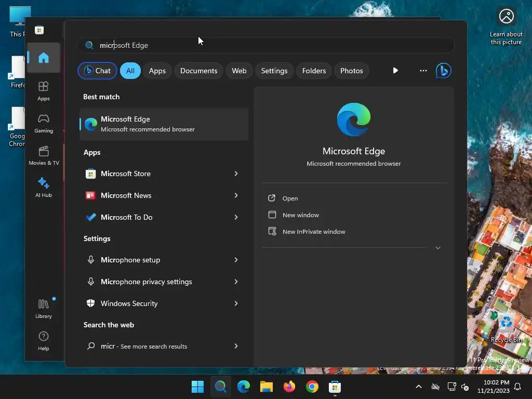Expand Microphone setup result chevron
This screenshot has width=532, height=399.
tap(236, 260)
